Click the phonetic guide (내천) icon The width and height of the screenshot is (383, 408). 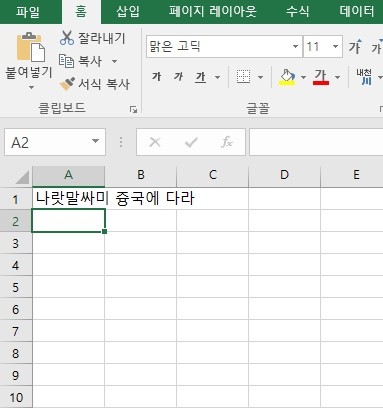[364, 77]
